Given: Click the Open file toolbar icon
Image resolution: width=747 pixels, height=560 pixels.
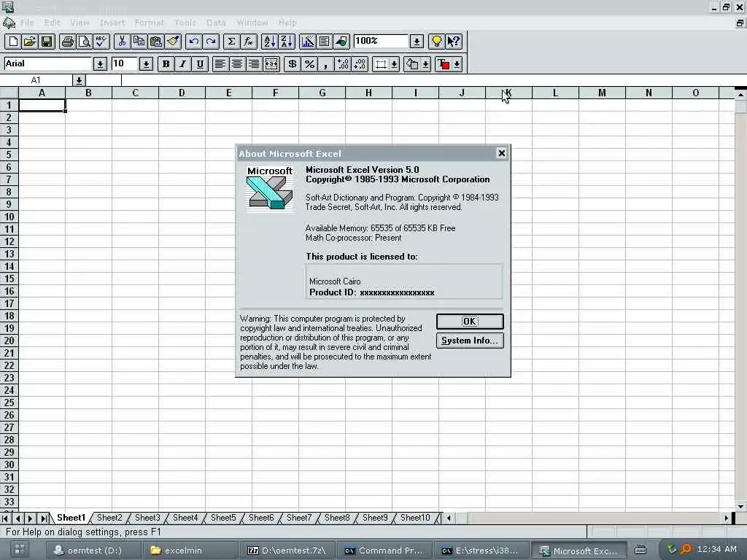Looking at the screenshot, I should (x=29, y=42).
